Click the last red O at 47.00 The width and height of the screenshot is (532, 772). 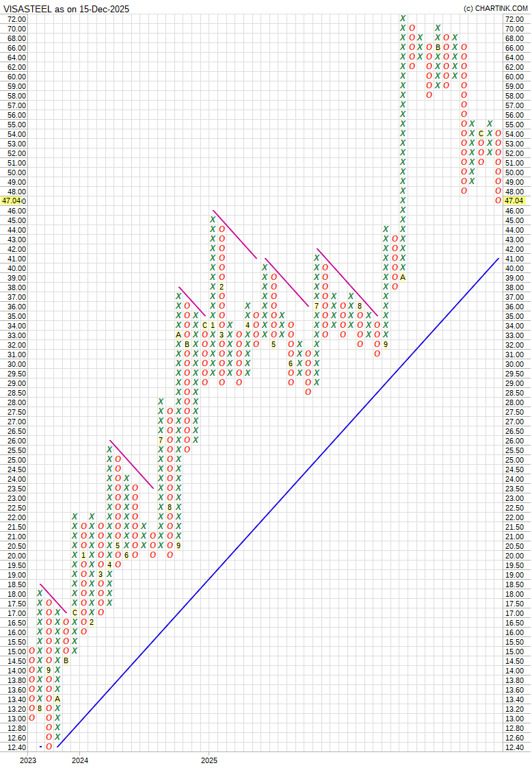point(498,201)
